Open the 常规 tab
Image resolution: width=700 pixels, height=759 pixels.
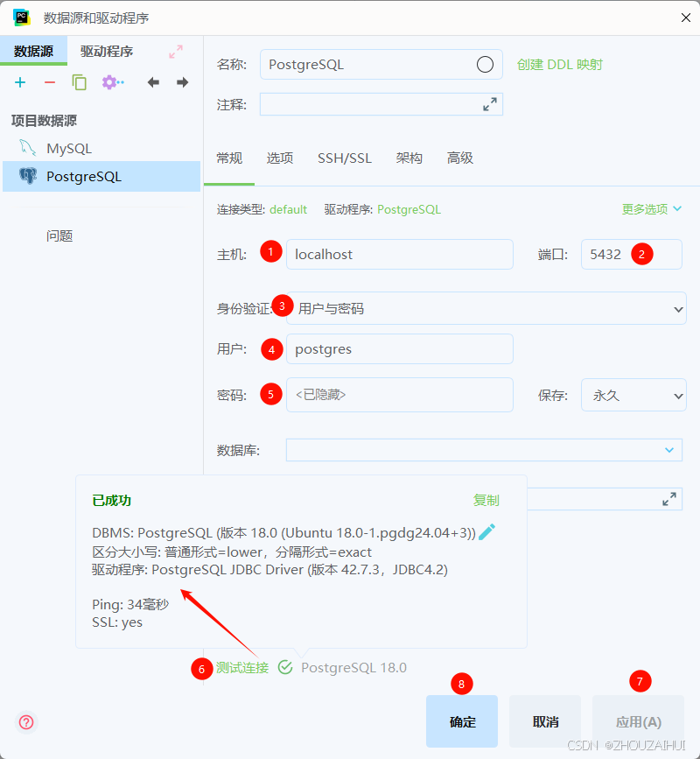pyautogui.click(x=229, y=158)
